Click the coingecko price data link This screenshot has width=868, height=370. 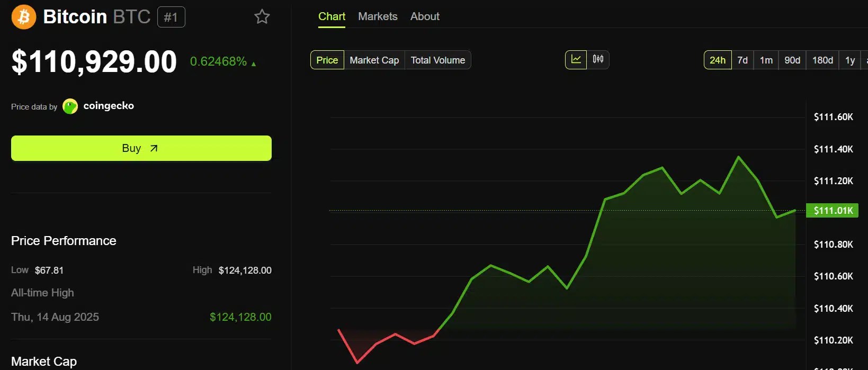(x=109, y=106)
